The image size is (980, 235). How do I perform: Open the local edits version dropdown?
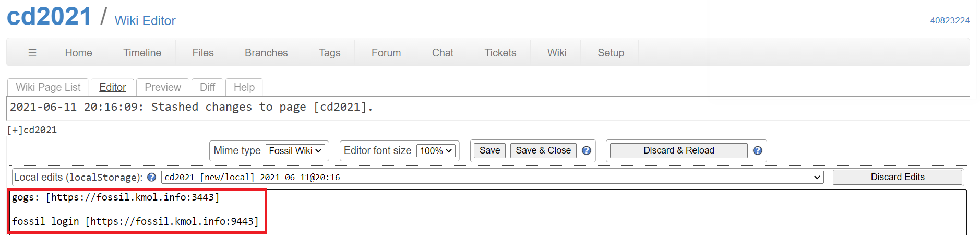coord(492,178)
